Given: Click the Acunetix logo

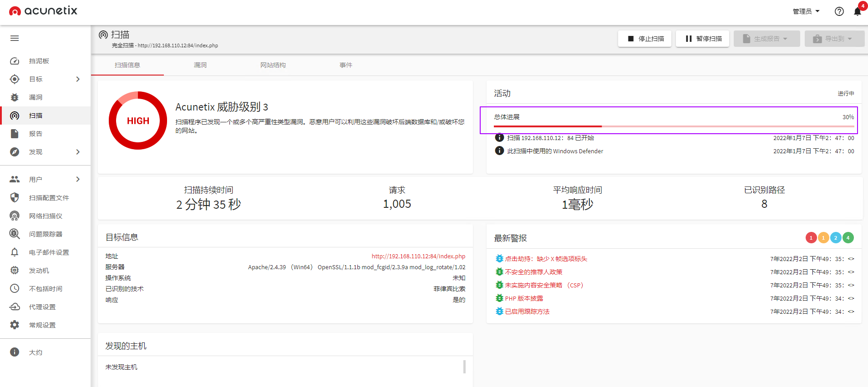Looking at the screenshot, I should 43,10.
